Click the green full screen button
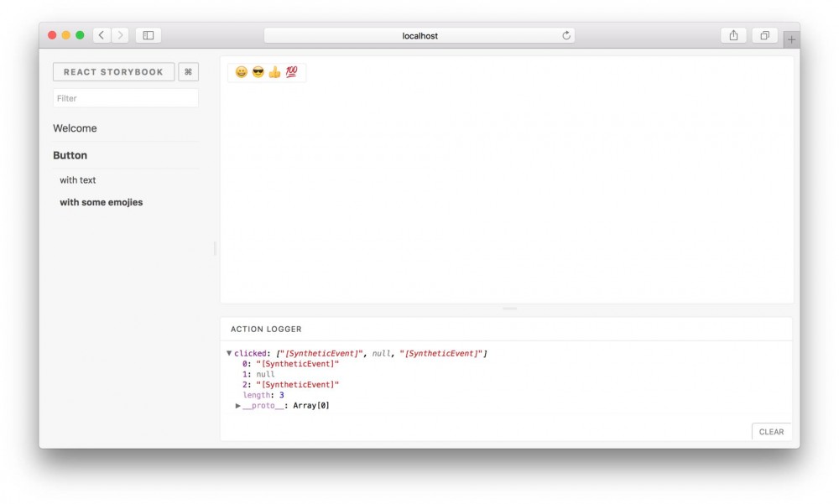This screenshot has width=839, height=504. point(80,35)
